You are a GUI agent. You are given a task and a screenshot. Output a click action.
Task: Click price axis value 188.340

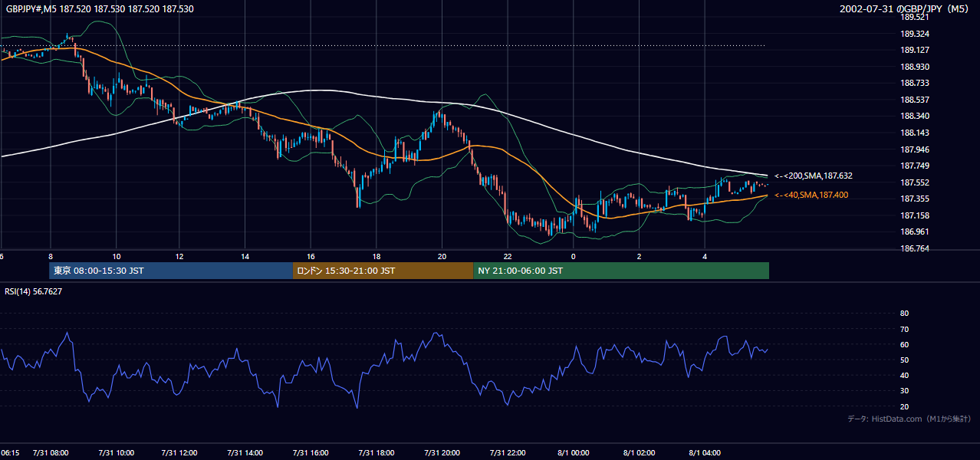click(x=915, y=117)
